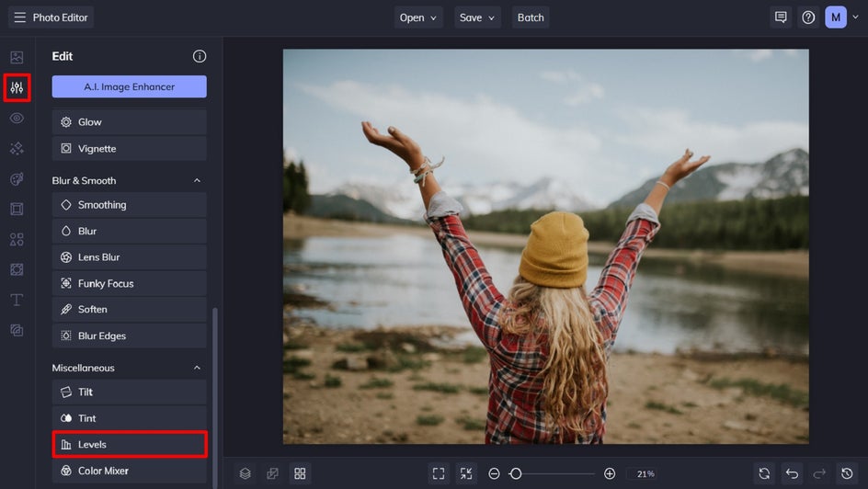The height and width of the screenshot is (489, 868).
Task: Select the Lens Blur option
Action: click(130, 257)
